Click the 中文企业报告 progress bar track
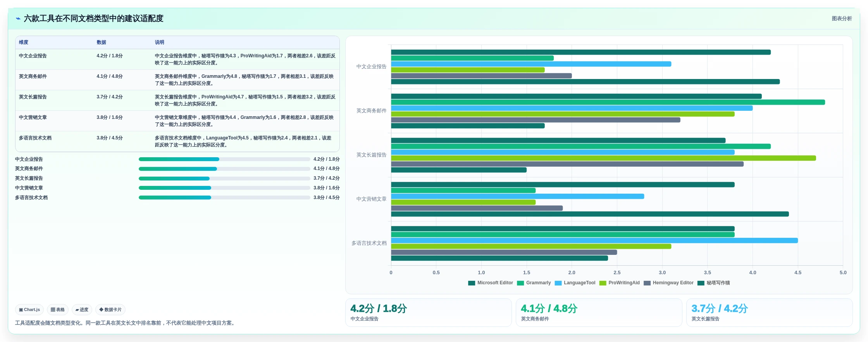 coord(224,159)
